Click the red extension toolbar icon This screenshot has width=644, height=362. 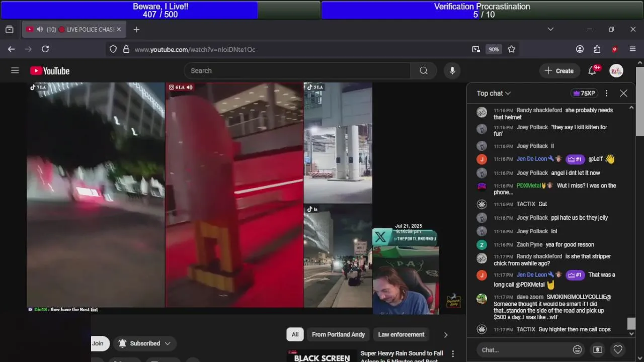point(614,49)
